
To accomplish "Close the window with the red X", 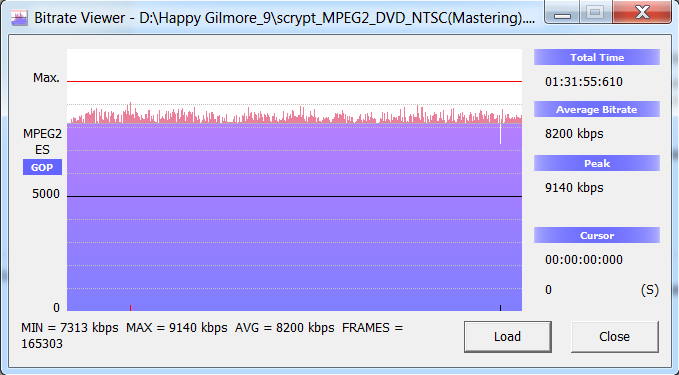I will [x=642, y=12].
